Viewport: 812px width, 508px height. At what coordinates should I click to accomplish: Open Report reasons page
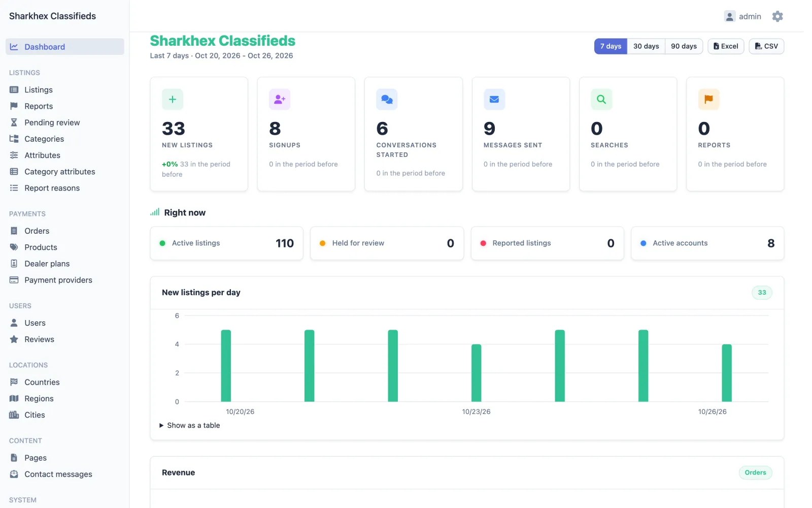(x=52, y=188)
